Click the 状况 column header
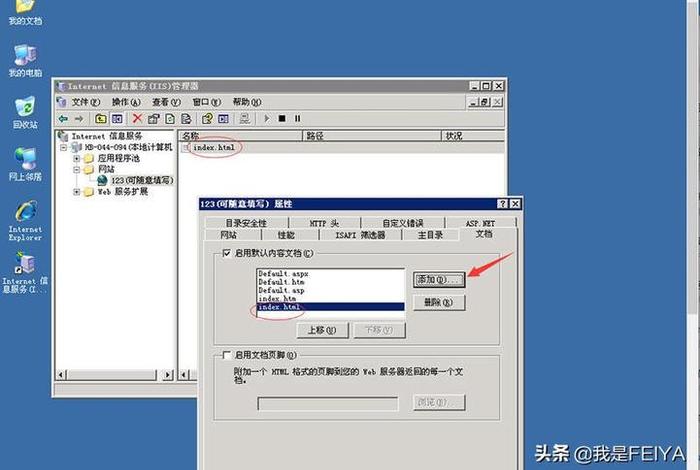Viewport: 700px width, 470px height. pos(473,136)
